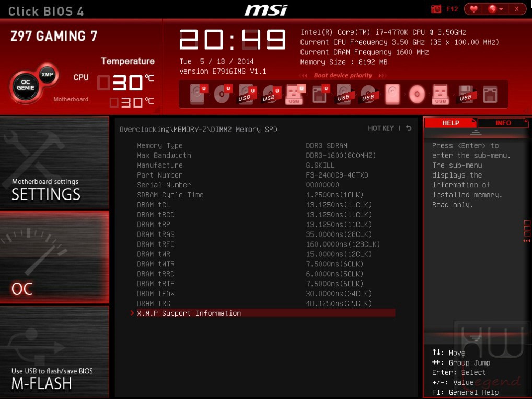Select the legacy hard disk boot icon
This screenshot has height=399, width=532.
tap(392, 94)
